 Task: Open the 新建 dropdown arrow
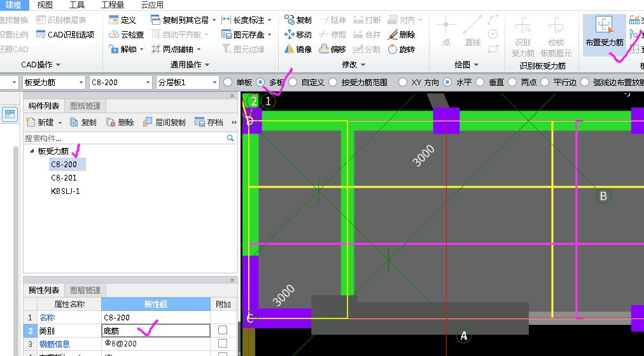tap(60, 123)
